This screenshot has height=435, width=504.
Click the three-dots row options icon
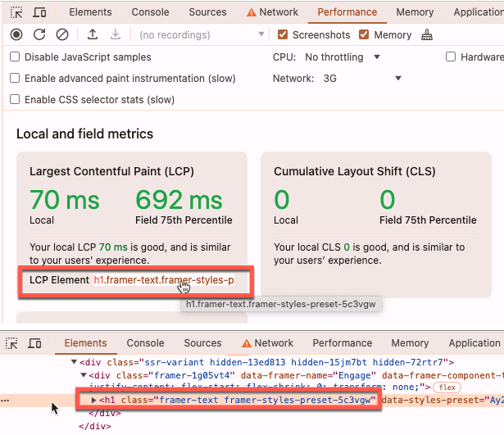point(5,401)
